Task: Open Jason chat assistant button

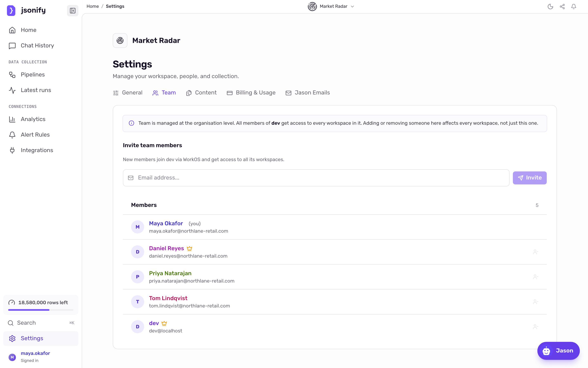Action: (558, 351)
